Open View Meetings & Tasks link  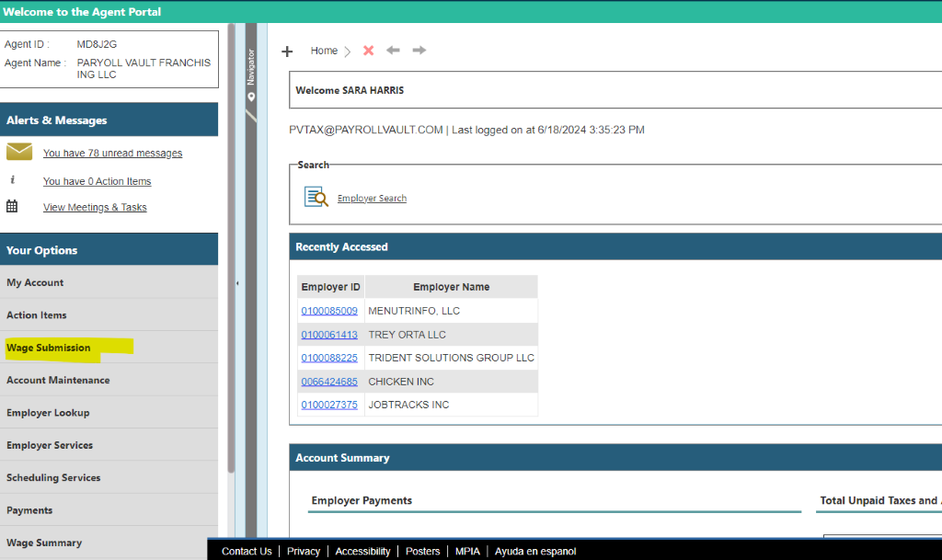pos(95,207)
